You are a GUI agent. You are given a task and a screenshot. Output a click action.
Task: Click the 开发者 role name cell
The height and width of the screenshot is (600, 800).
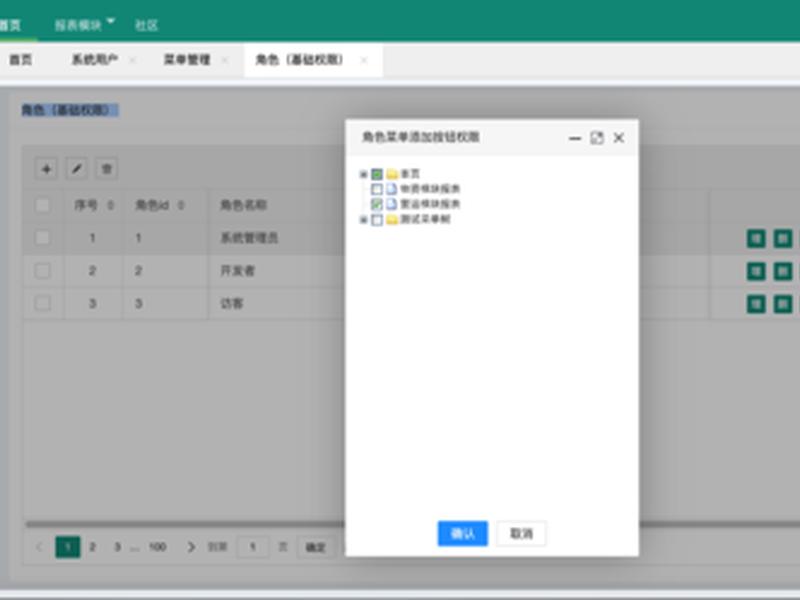tap(237, 270)
